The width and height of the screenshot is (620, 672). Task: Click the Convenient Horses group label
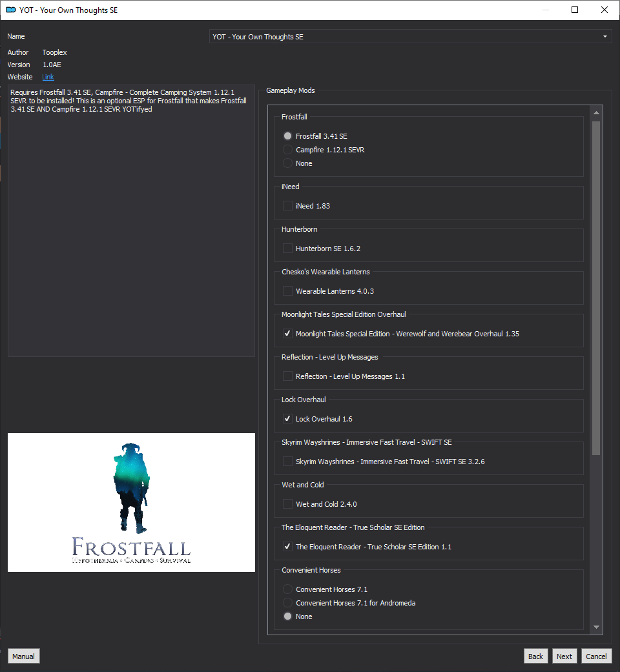coord(311,570)
